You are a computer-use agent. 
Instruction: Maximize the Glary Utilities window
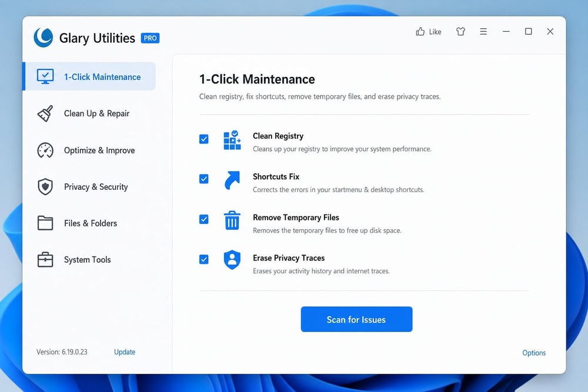pos(529,32)
